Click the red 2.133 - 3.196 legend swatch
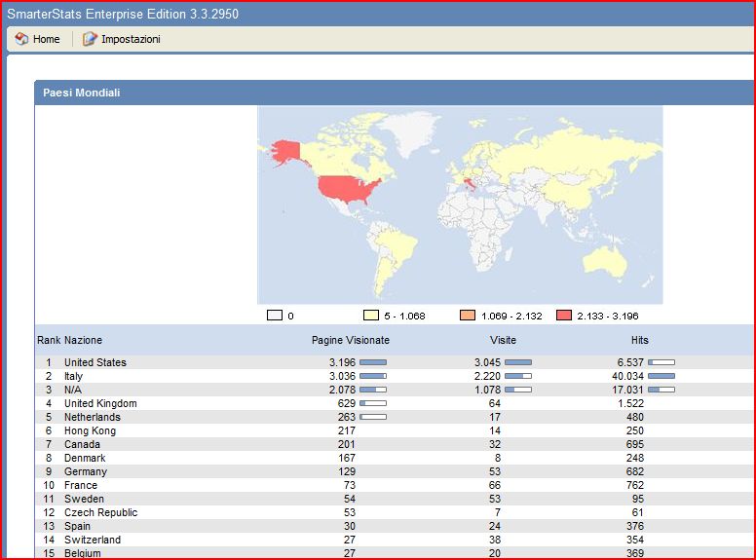 pyautogui.click(x=564, y=316)
